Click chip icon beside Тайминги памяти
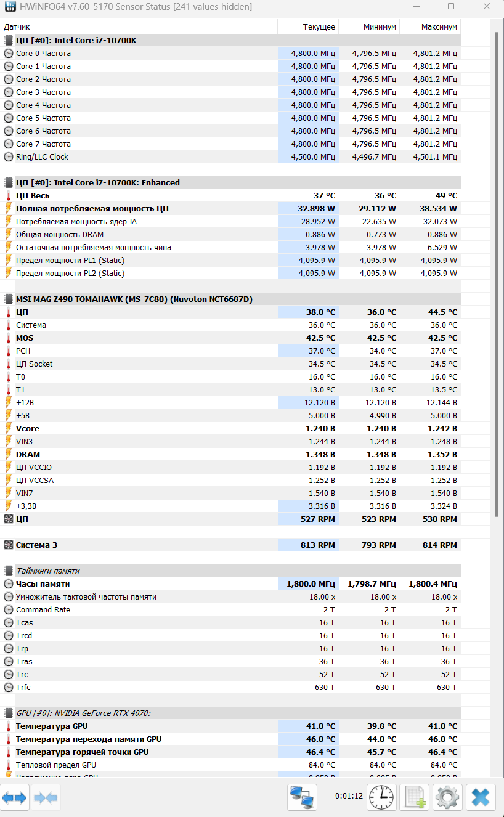Viewport: 504px width, 817px height. coord(9,571)
